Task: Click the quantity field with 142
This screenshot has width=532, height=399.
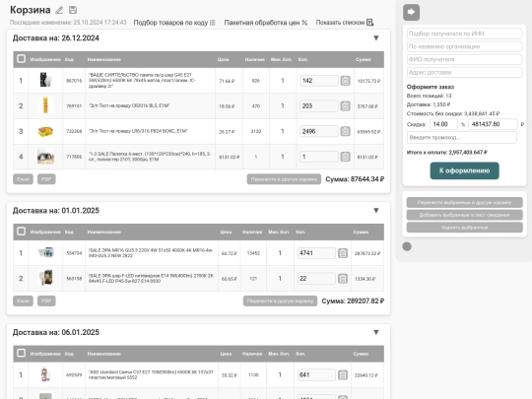Action: tap(319, 81)
